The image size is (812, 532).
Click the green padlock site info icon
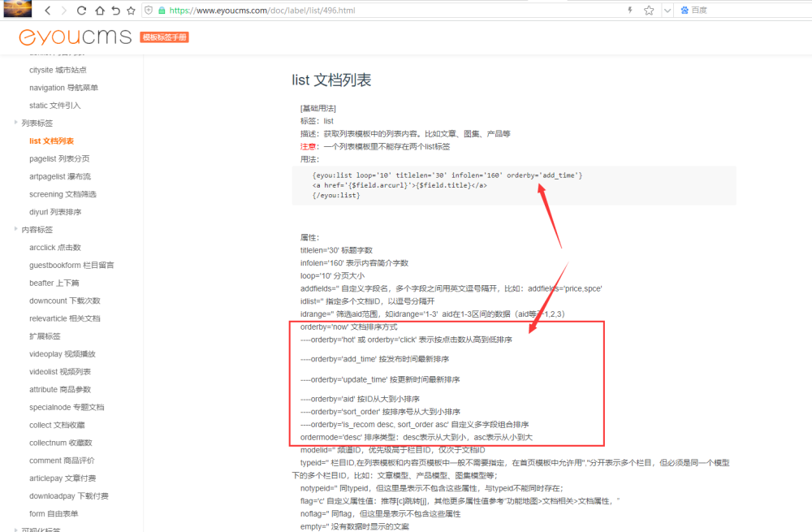click(162, 11)
